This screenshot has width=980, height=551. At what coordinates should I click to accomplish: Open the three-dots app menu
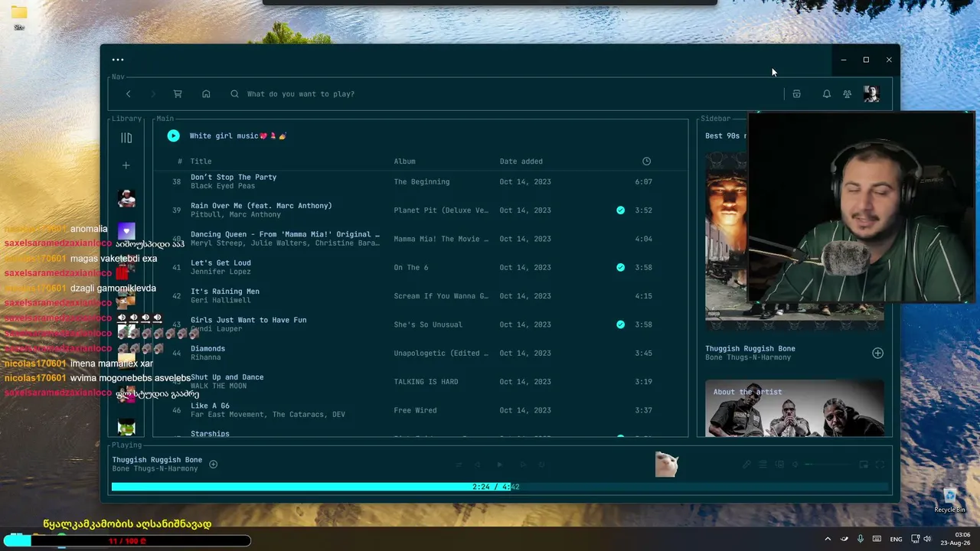click(x=118, y=60)
